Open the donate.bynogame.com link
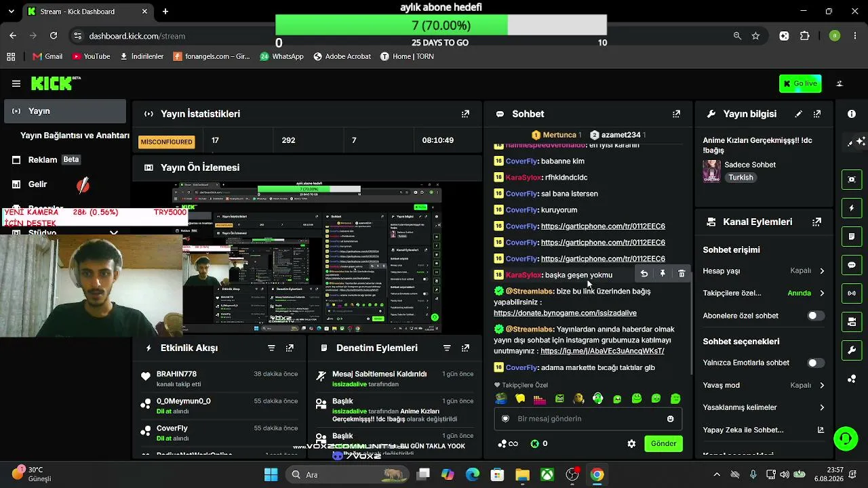Viewport: 868px width, 488px height. click(565, 313)
